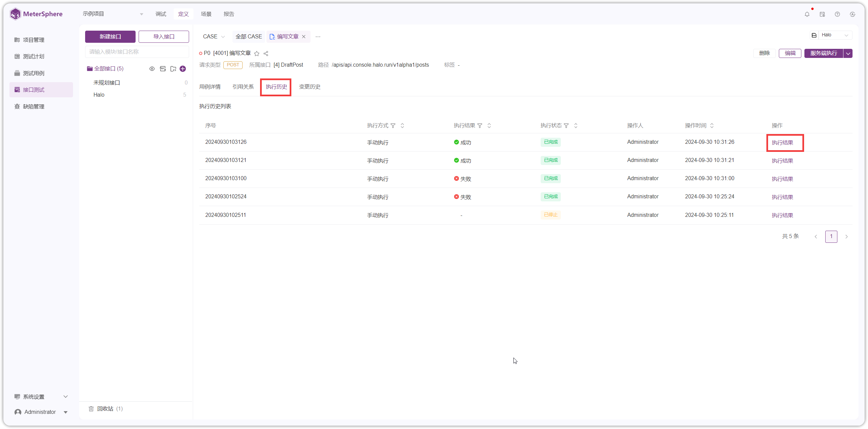Click the 编辑 button
The height and width of the screenshot is (429, 868).
click(790, 53)
